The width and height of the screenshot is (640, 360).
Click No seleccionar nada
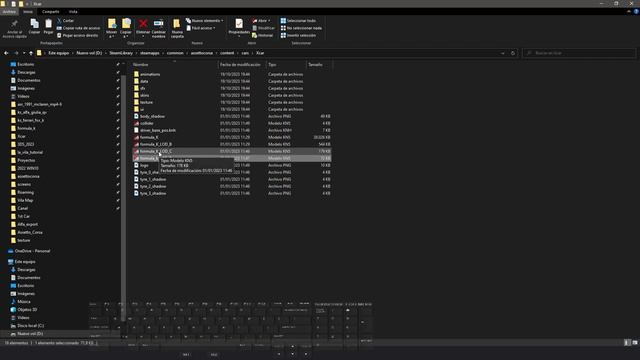point(301,28)
